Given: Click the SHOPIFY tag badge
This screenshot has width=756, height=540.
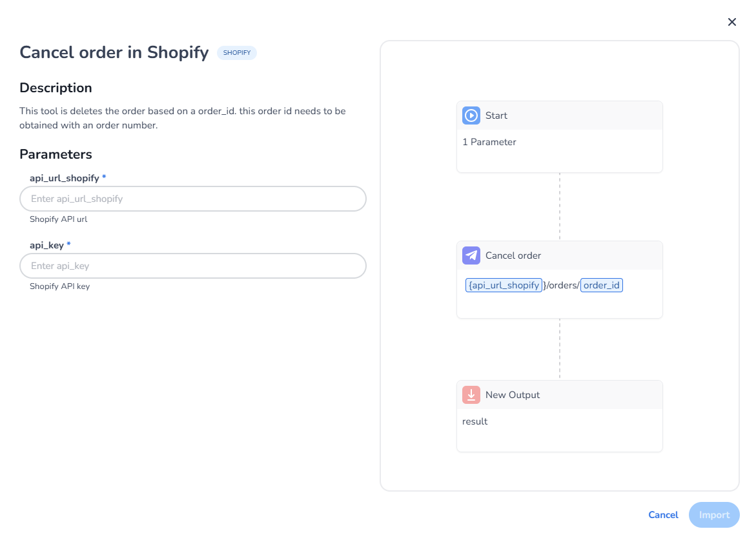Looking at the screenshot, I should (x=237, y=53).
